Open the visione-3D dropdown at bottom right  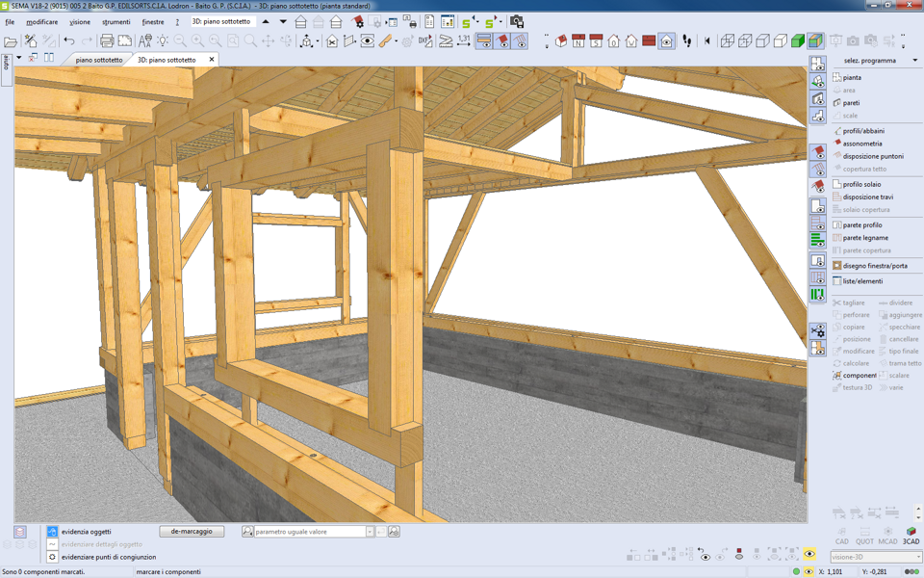[x=918, y=557]
